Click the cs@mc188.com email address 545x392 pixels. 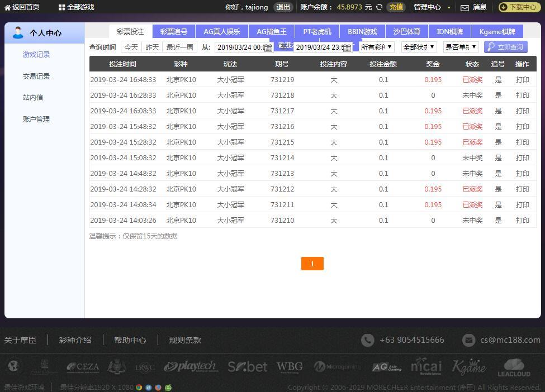(x=510, y=340)
